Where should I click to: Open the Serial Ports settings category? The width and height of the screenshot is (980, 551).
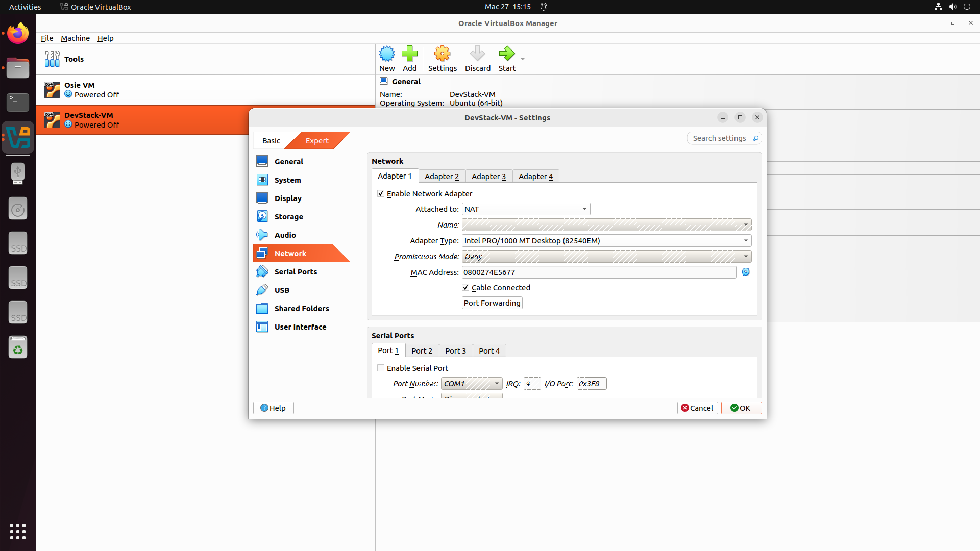[x=302, y=271]
